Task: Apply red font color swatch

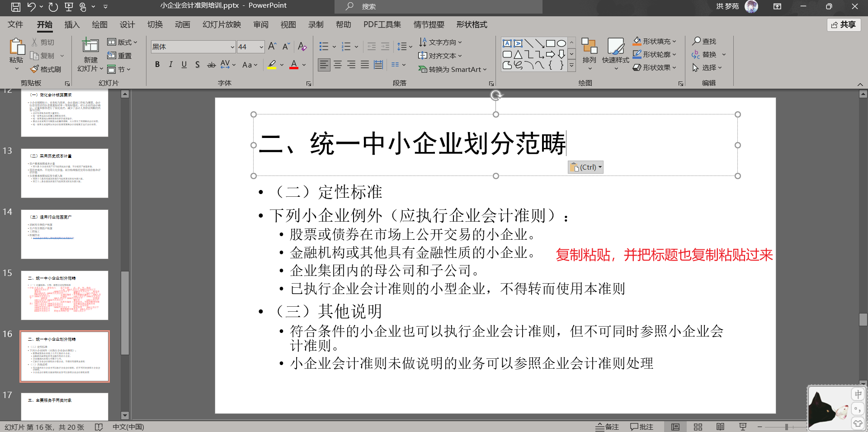Action: click(x=294, y=65)
